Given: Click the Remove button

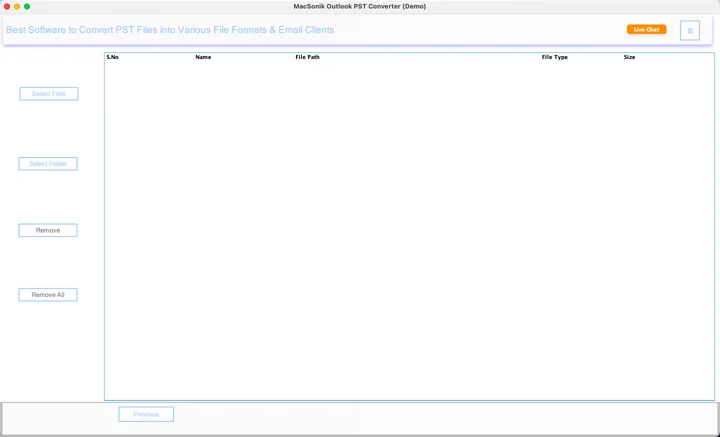Looking at the screenshot, I should click(x=48, y=230).
